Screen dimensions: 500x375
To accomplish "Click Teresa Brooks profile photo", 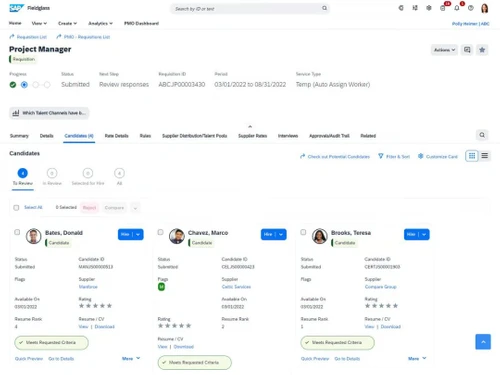I will point(320,236).
